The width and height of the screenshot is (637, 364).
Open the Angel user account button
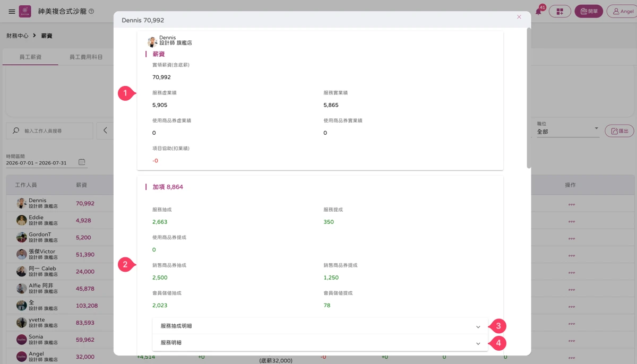pos(622,11)
